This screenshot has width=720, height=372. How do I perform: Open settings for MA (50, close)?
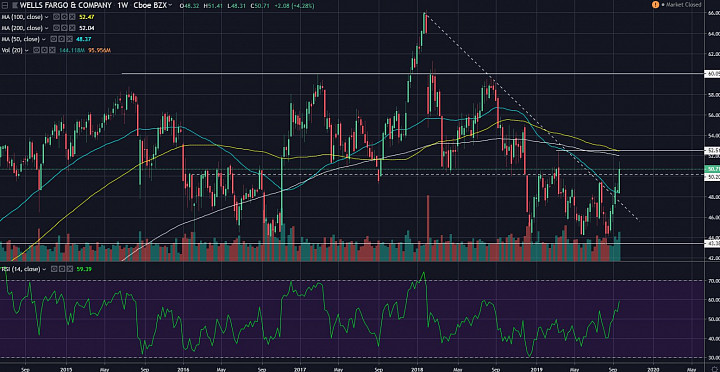pos(62,39)
